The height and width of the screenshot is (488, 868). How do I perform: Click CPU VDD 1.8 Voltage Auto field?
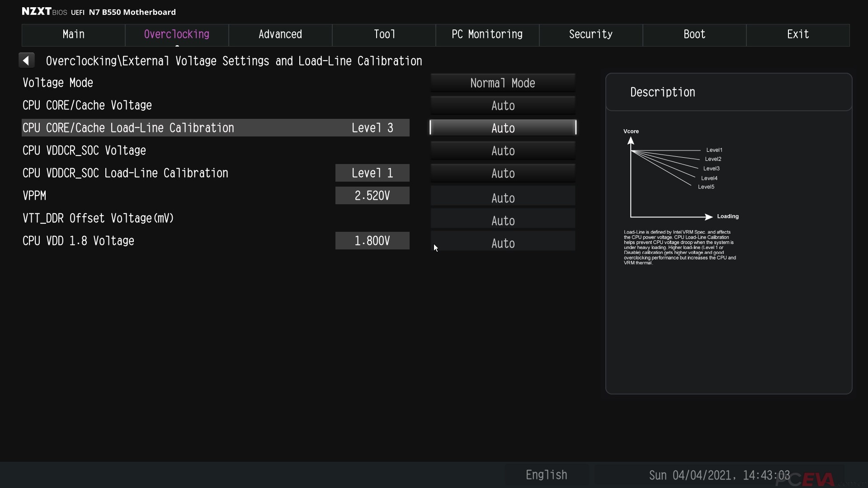pos(502,243)
